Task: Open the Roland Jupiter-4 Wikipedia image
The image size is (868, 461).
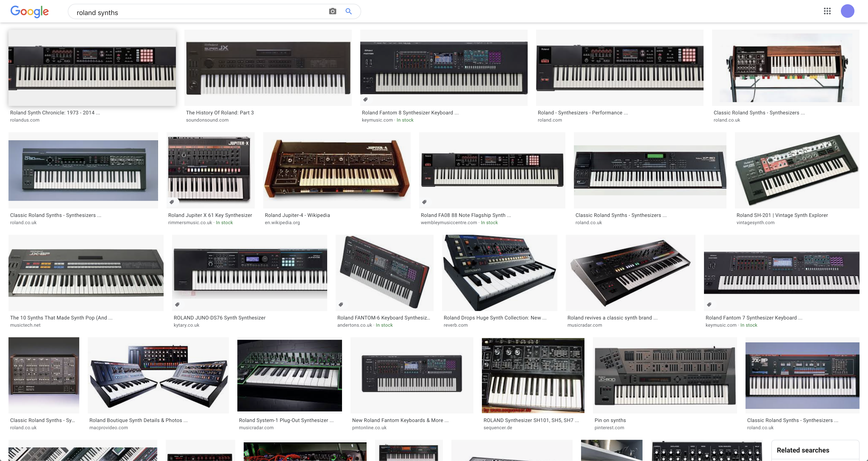Action: point(337,170)
